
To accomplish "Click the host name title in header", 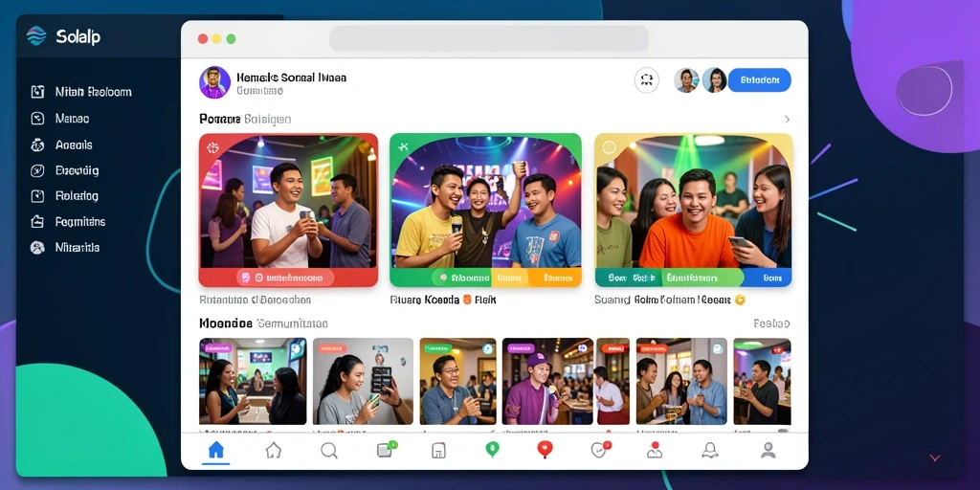I will pos(292,78).
